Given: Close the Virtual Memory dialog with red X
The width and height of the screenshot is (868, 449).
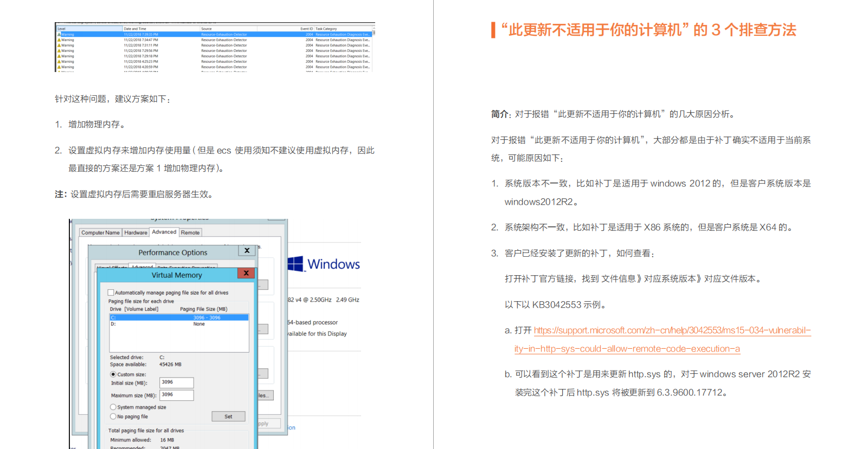Looking at the screenshot, I should (x=246, y=274).
